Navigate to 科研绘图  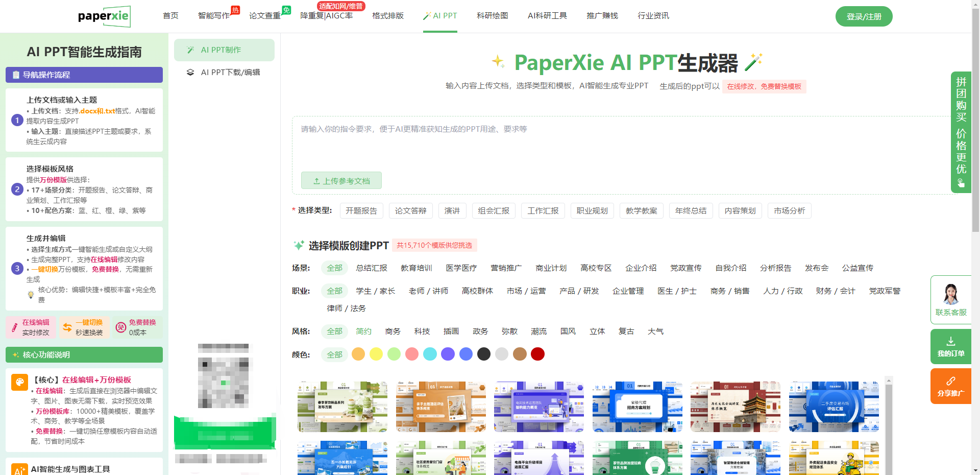493,16
